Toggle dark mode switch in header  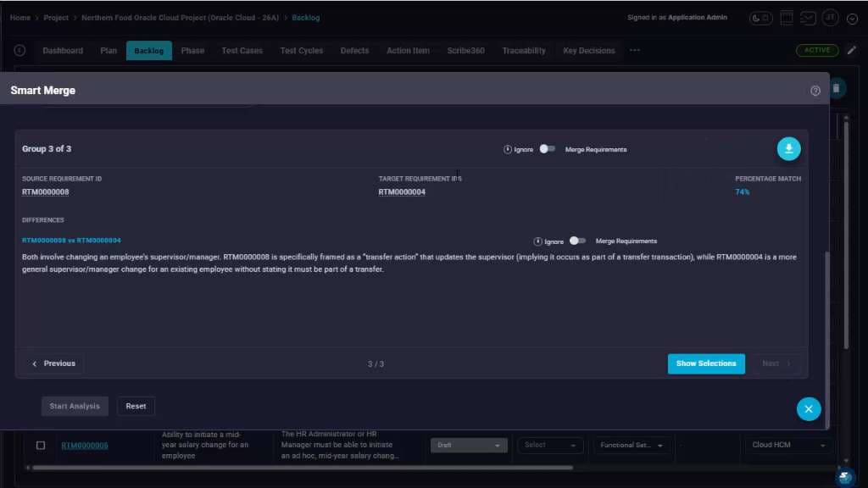tap(760, 18)
